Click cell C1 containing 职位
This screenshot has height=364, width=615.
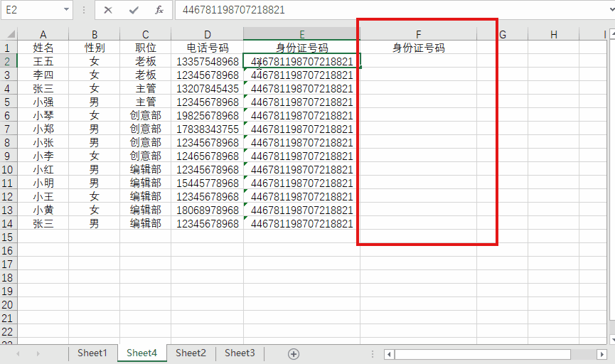[146, 48]
